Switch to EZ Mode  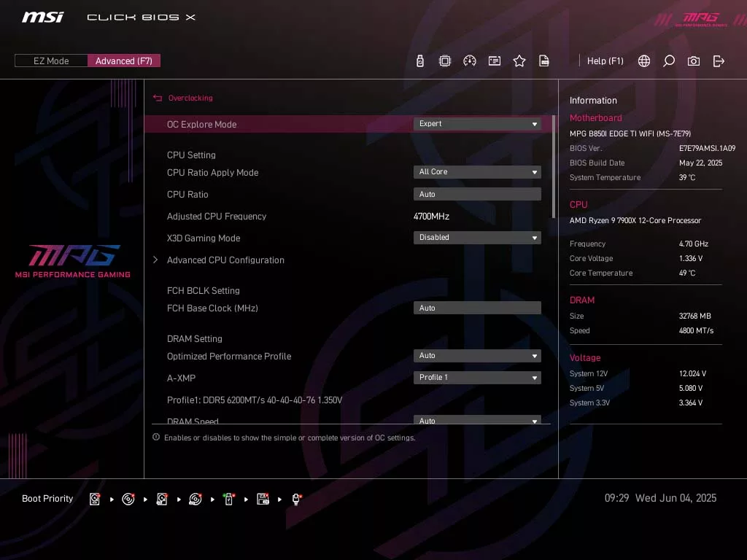click(x=51, y=61)
